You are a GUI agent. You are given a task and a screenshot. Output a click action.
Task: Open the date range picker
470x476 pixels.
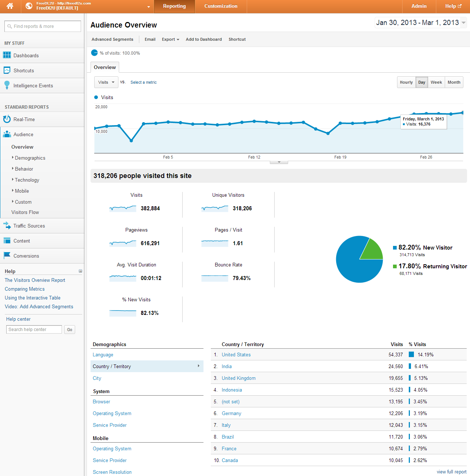[x=421, y=23]
